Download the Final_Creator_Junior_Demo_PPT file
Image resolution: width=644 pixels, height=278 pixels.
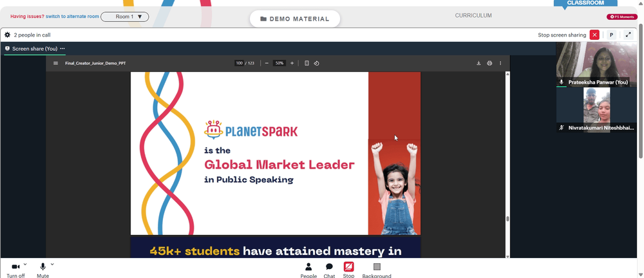click(478, 63)
